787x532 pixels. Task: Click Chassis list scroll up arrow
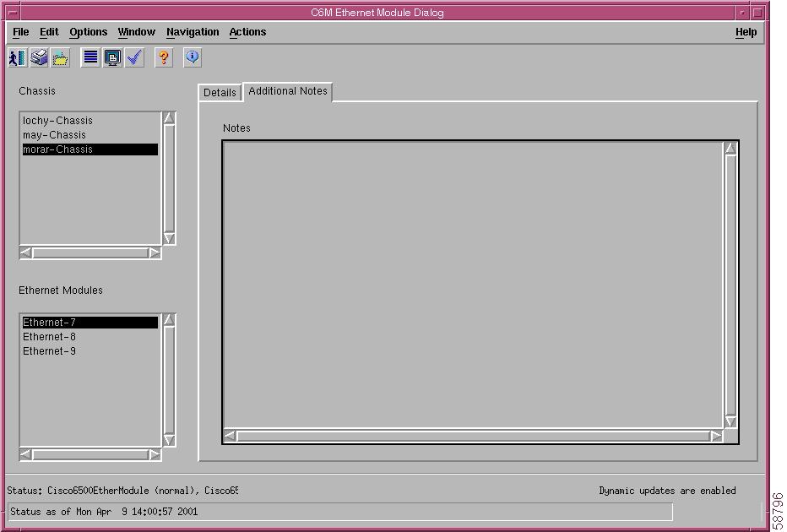coord(169,118)
